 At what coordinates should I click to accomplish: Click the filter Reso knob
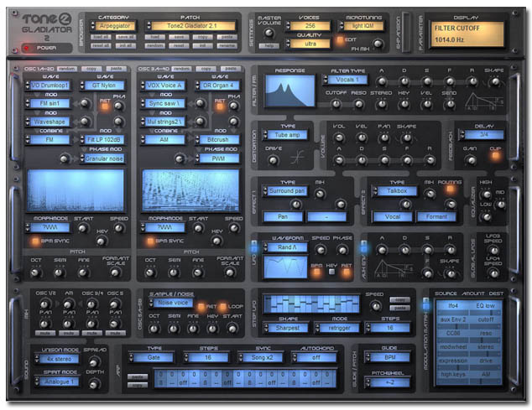tap(358, 104)
